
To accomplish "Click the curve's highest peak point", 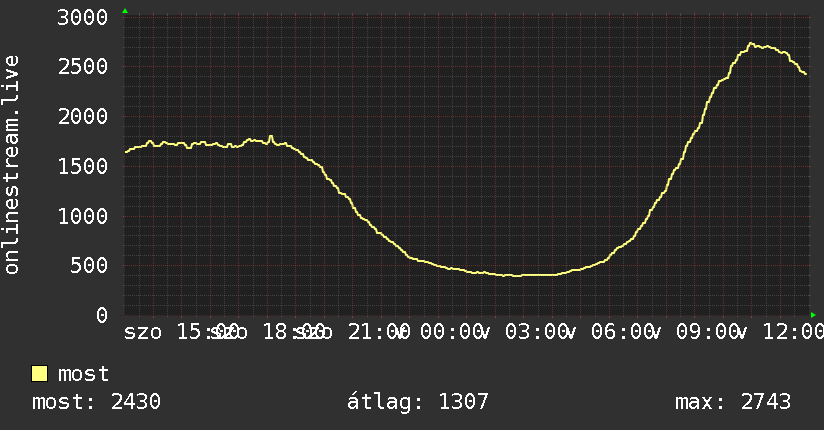I will click(x=750, y=44).
